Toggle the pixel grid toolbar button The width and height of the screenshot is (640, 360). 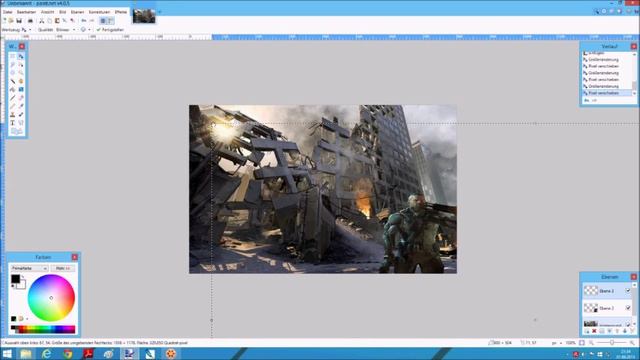(103, 20)
